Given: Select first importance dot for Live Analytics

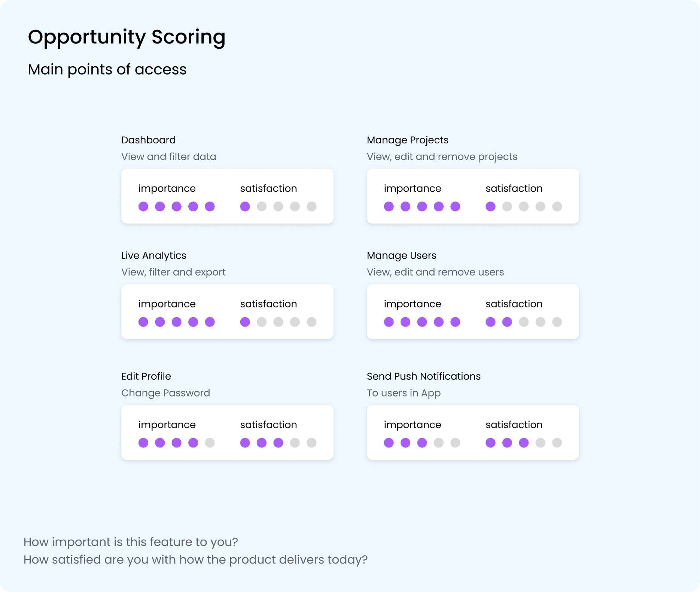Looking at the screenshot, I should pyautogui.click(x=143, y=322).
